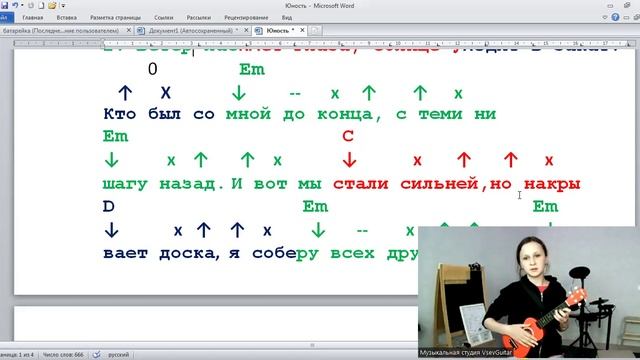The width and height of the screenshot is (640, 360).
Task: Click the red word 'сильней,но'
Action: coord(456,184)
